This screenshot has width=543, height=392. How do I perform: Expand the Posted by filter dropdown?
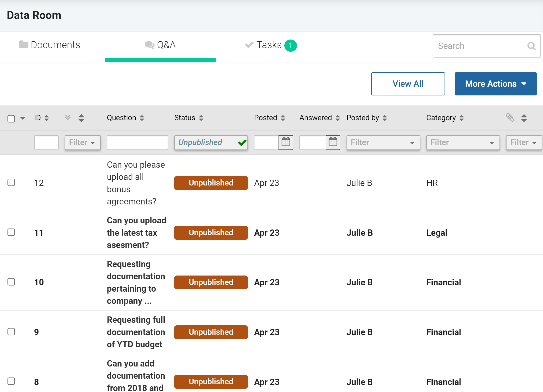pyautogui.click(x=383, y=142)
